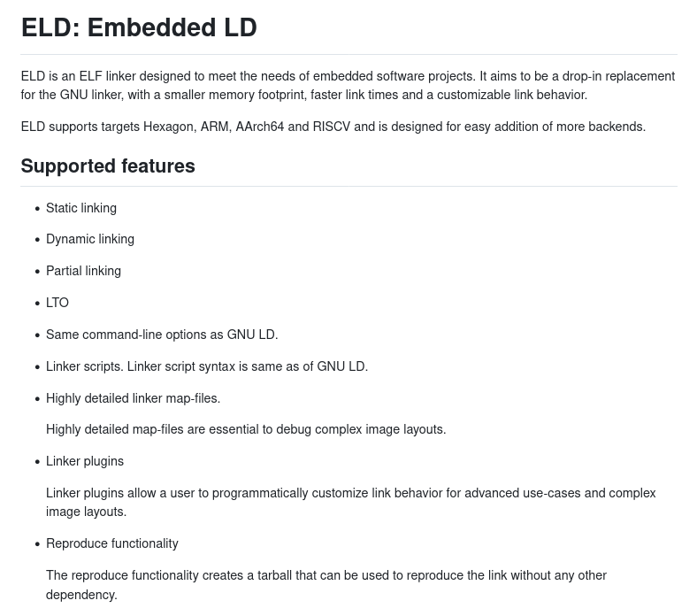The height and width of the screenshot is (616, 697).
Task: Click the "Linker plugins" list item
Action: click(x=85, y=462)
